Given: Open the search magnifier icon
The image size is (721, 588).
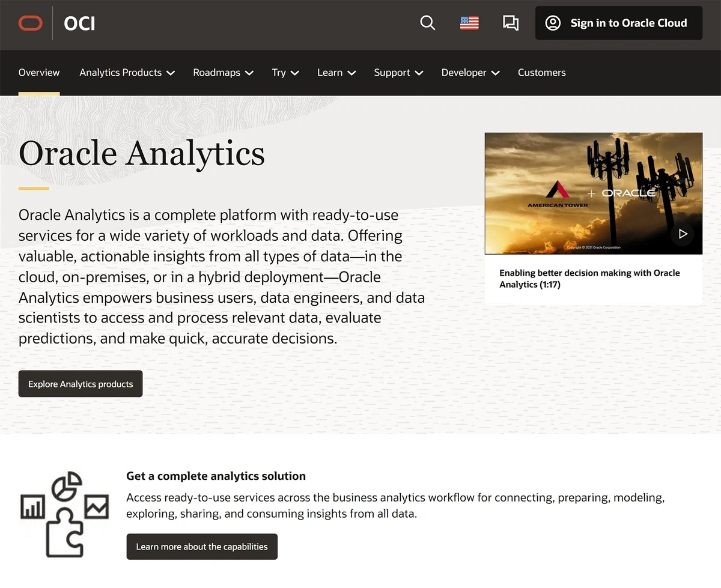Looking at the screenshot, I should [428, 23].
